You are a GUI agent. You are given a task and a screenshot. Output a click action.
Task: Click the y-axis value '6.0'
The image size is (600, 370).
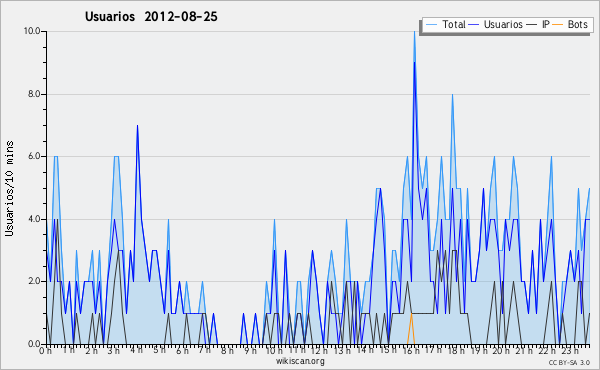(34, 156)
